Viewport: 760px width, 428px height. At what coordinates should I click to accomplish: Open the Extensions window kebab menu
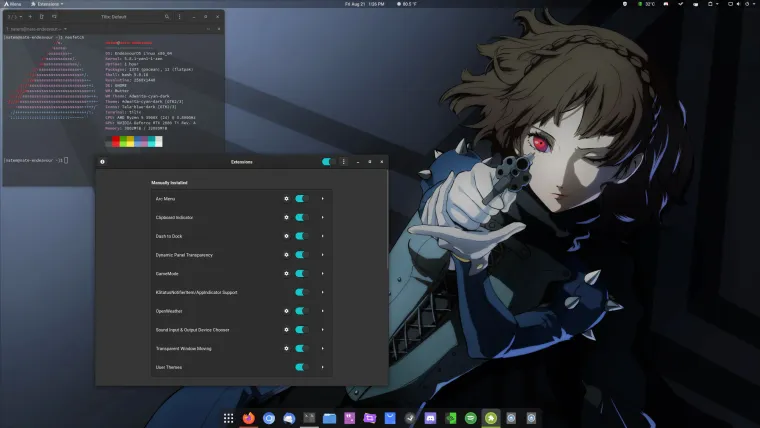click(343, 161)
